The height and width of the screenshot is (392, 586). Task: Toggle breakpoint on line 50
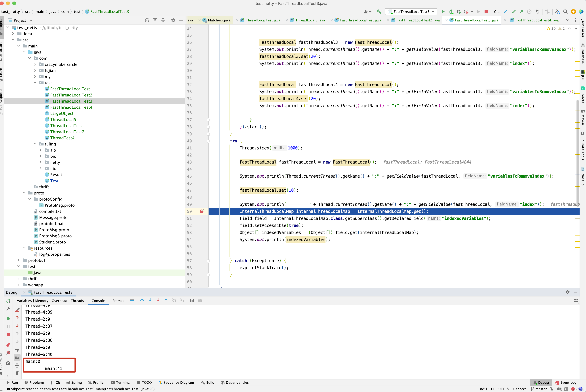click(x=202, y=211)
